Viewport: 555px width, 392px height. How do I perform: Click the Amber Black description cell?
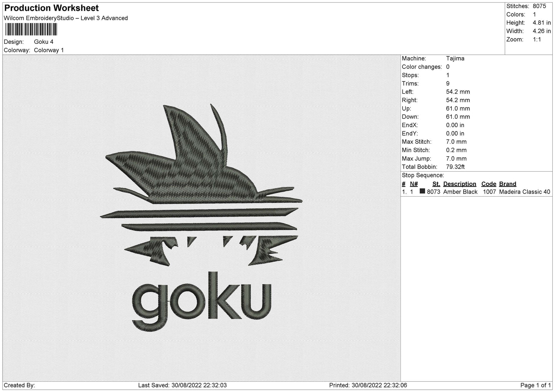pos(460,192)
